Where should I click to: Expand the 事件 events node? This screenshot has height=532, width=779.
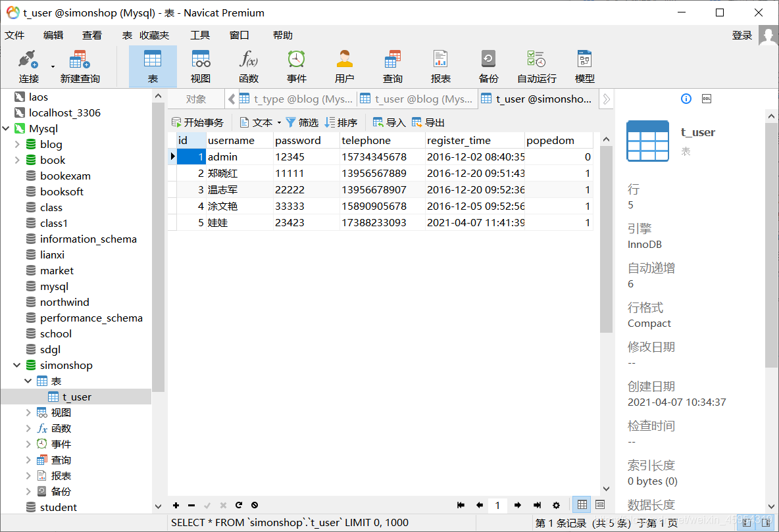point(28,444)
